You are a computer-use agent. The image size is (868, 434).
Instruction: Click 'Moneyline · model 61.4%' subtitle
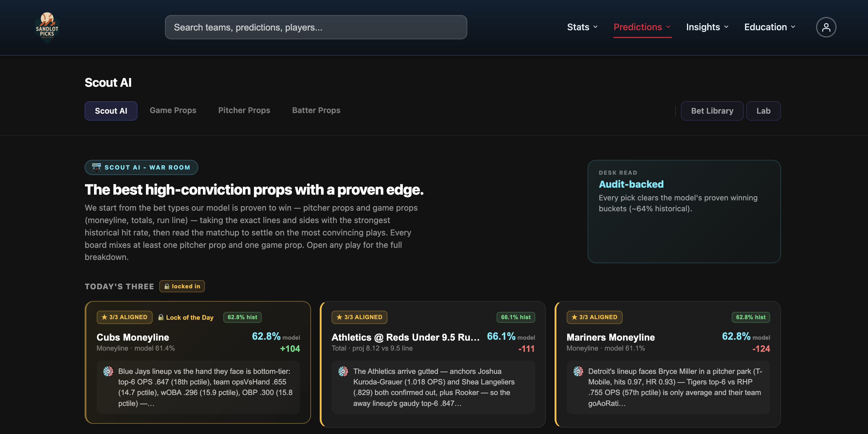pyautogui.click(x=136, y=348)
